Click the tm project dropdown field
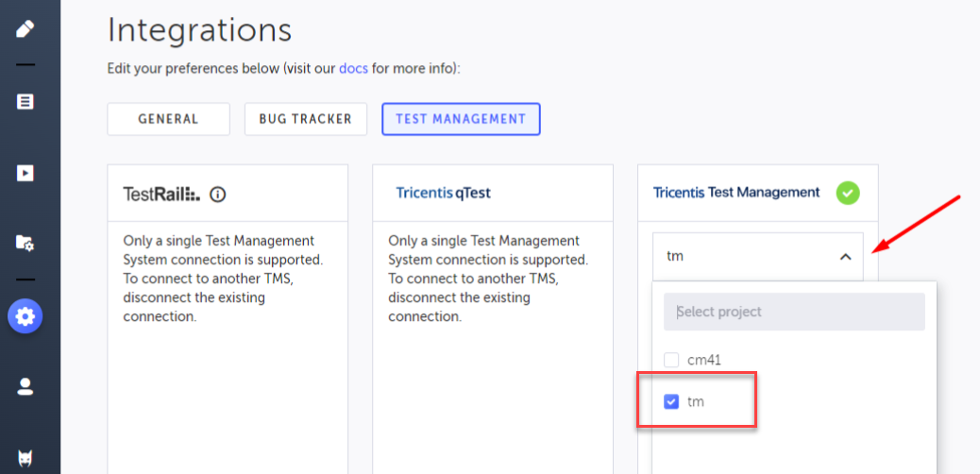The height and width of the screenshot is (474, 980). pos(746,257)
